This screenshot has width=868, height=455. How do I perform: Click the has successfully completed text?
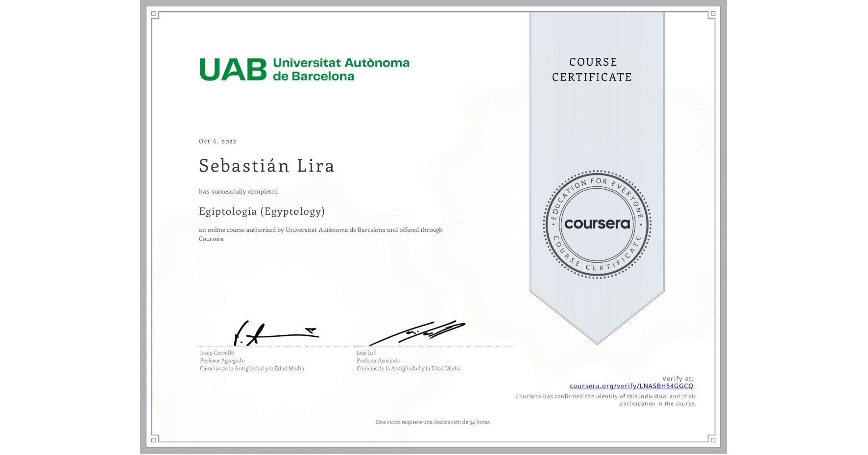[x=238, y=191]
